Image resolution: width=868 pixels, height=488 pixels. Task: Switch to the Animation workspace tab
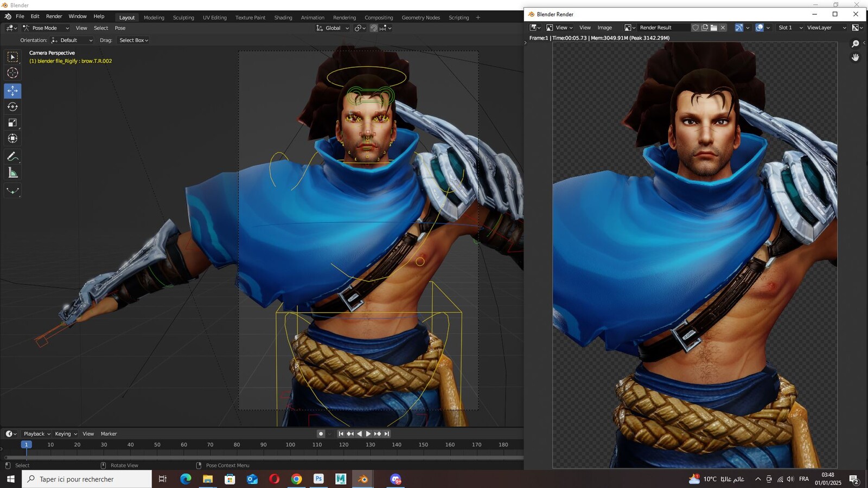pos(312,18)
